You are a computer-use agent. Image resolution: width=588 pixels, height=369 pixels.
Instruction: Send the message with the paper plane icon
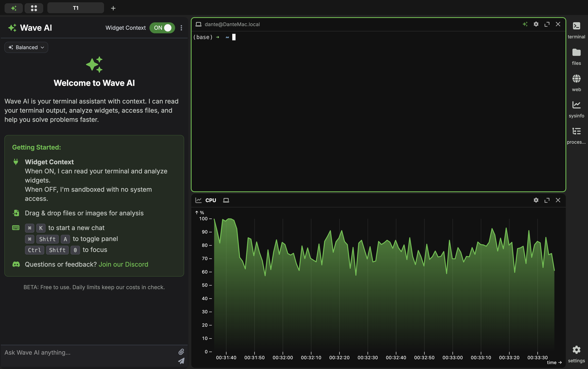tap(181, 361)
